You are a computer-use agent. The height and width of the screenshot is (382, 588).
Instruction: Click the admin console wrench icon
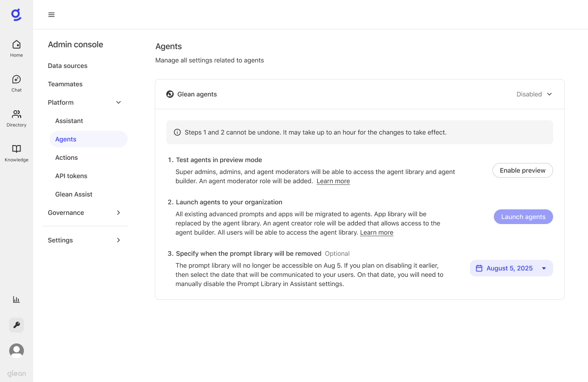tap(17, 325)
